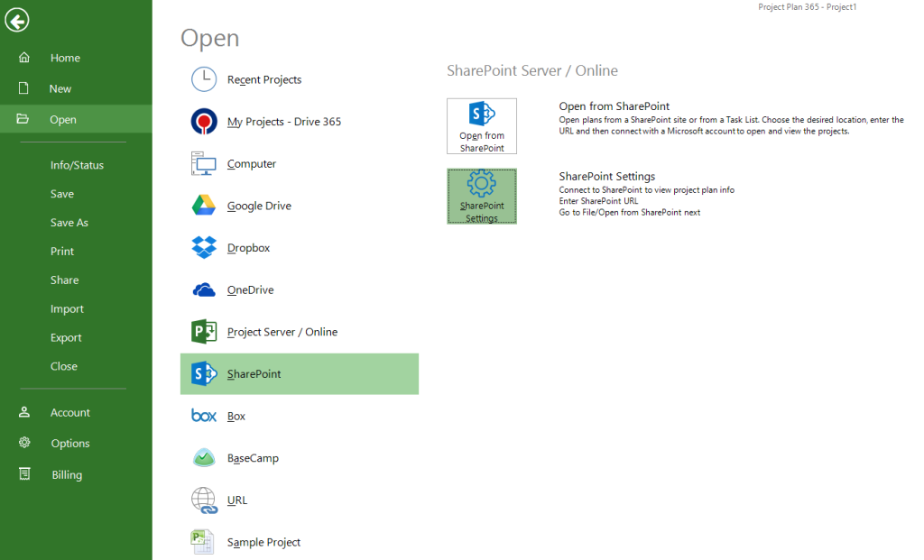Click the OneDrive cloud icon
This screenshot has height=560, width=924.
coord(202,289)
